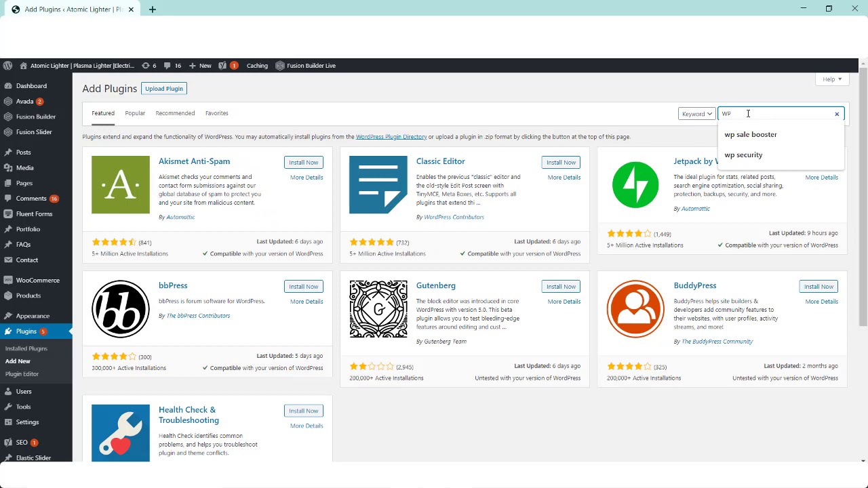The height and width of the screenshot is (488, 868).
Task: Open Comments in the sidebar
Action: coord(31,199)
